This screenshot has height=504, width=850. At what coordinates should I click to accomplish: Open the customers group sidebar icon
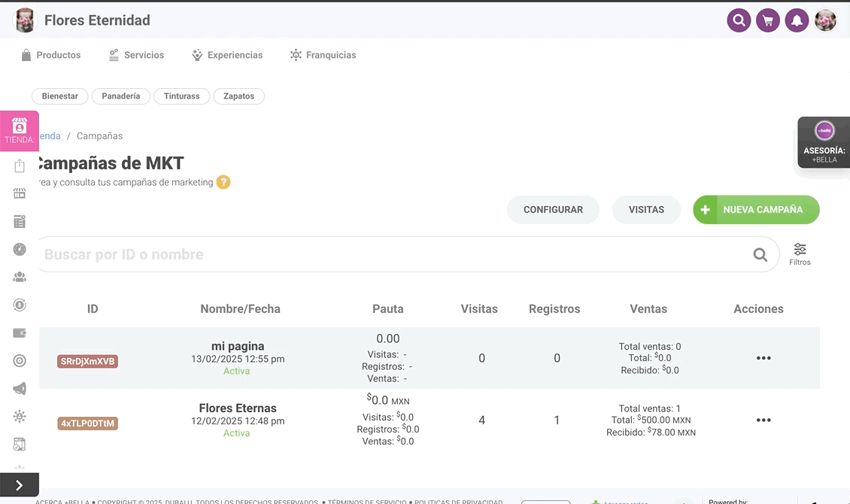[20, 277]
